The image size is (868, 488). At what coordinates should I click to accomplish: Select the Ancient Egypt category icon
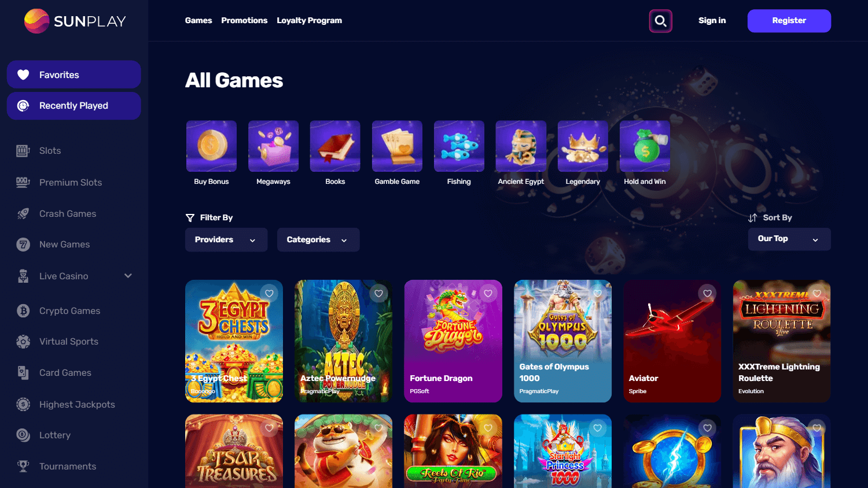tap(521, 146)
